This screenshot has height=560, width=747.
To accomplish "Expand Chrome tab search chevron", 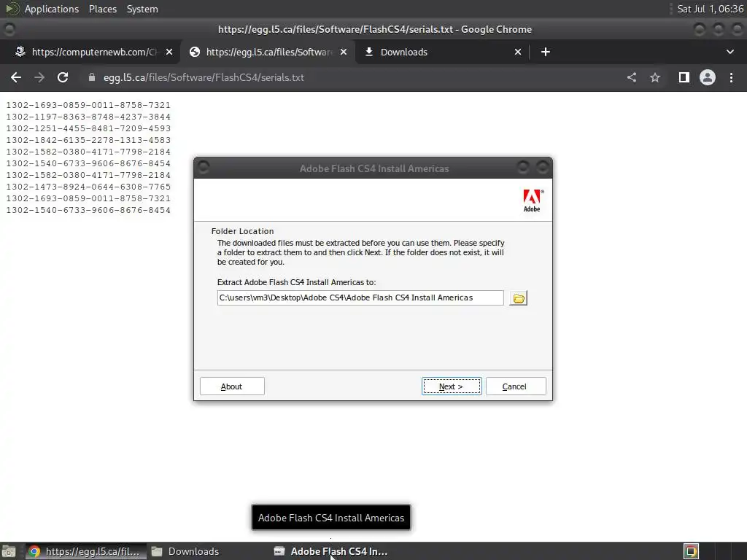I will 729,52.
